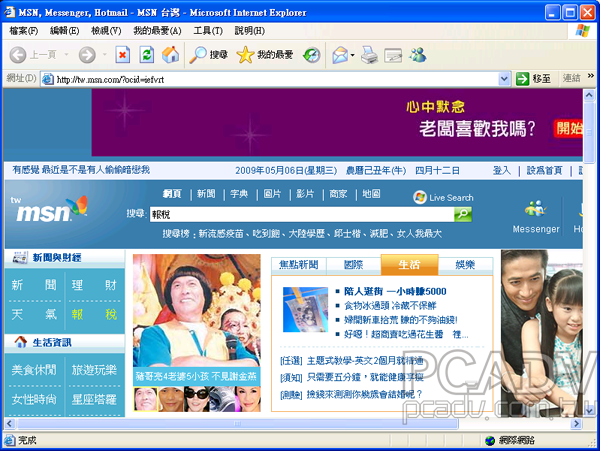Screen dimensions: 600x451
Task: Click inside the Live Search text field
Action: 302,215
